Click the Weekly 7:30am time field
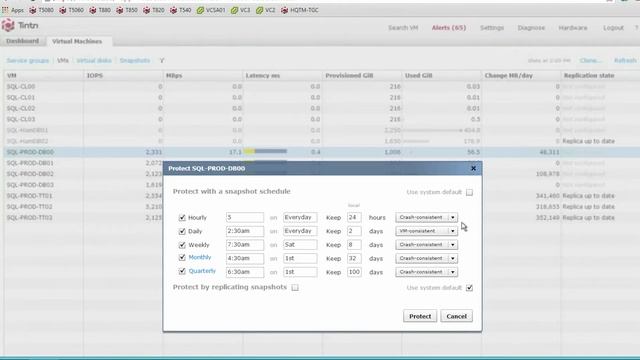The image size is (640, 360). tap(244, 245)
